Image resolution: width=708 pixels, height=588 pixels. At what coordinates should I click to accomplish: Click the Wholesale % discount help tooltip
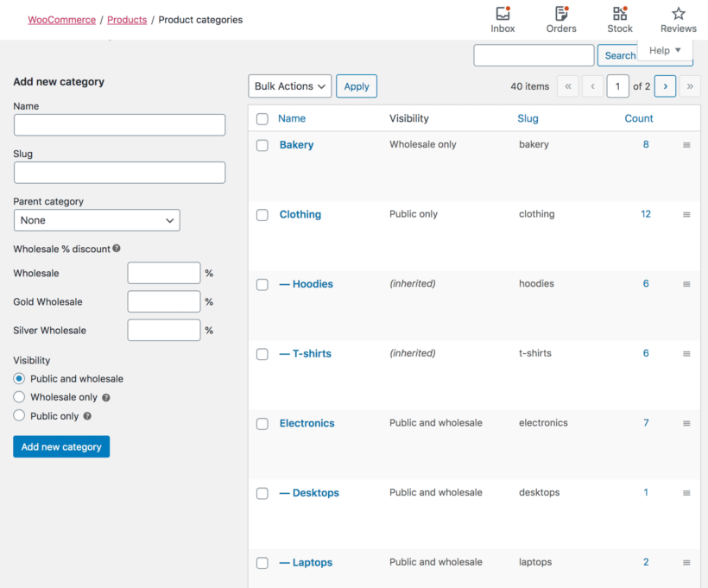(x=117, y=248)
